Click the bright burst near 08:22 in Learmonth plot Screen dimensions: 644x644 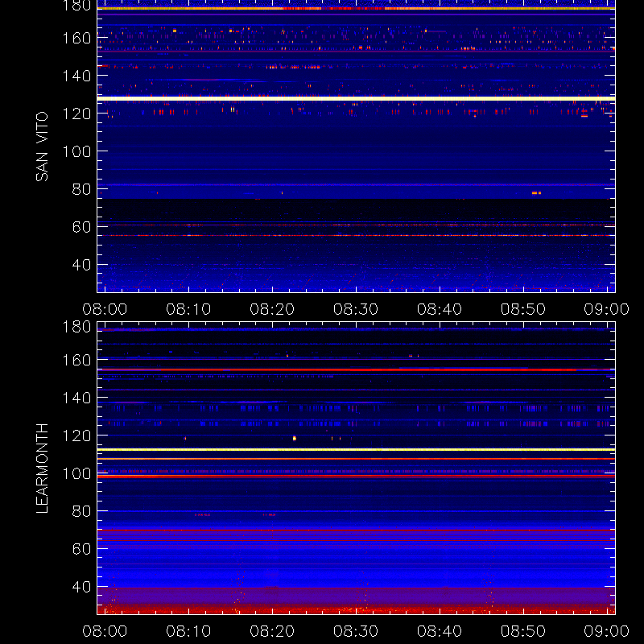point(295,438)
